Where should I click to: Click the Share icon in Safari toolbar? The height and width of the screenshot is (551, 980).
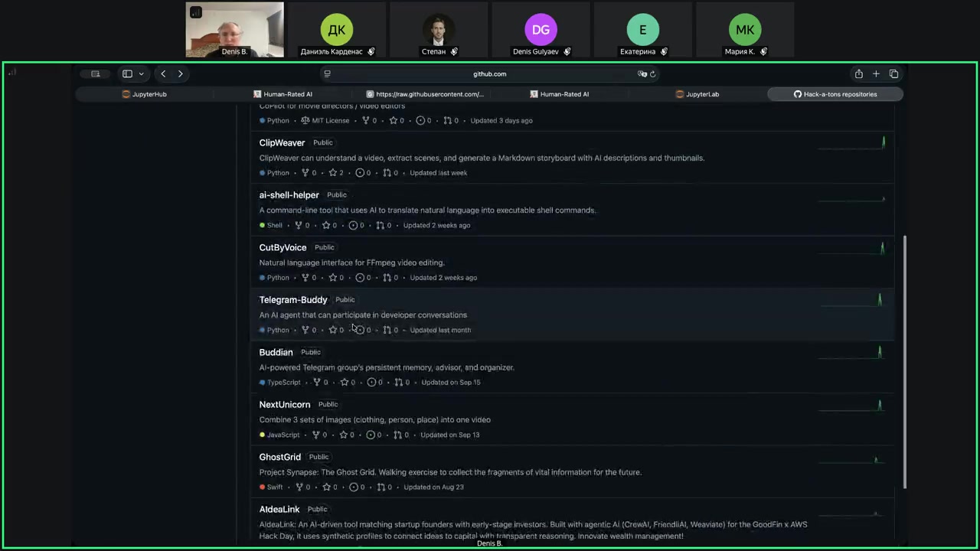(858, 74)
